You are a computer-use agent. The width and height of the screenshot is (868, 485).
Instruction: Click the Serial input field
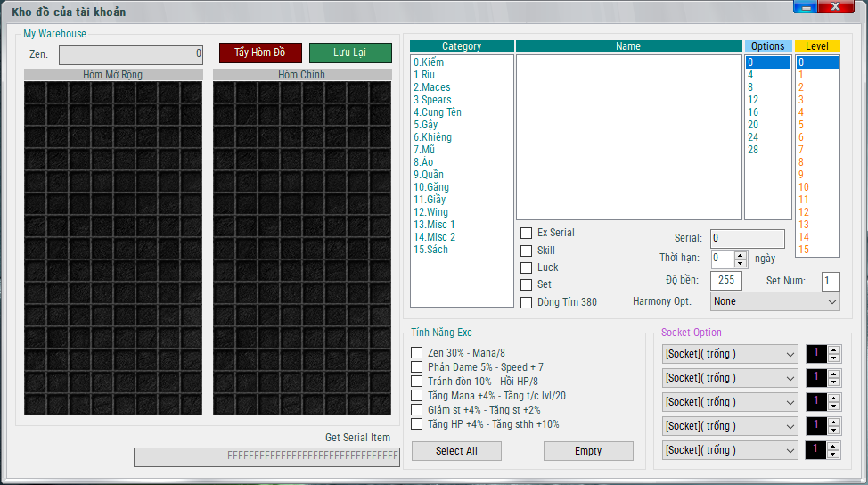pyautogui.click(x=747, y=239)
